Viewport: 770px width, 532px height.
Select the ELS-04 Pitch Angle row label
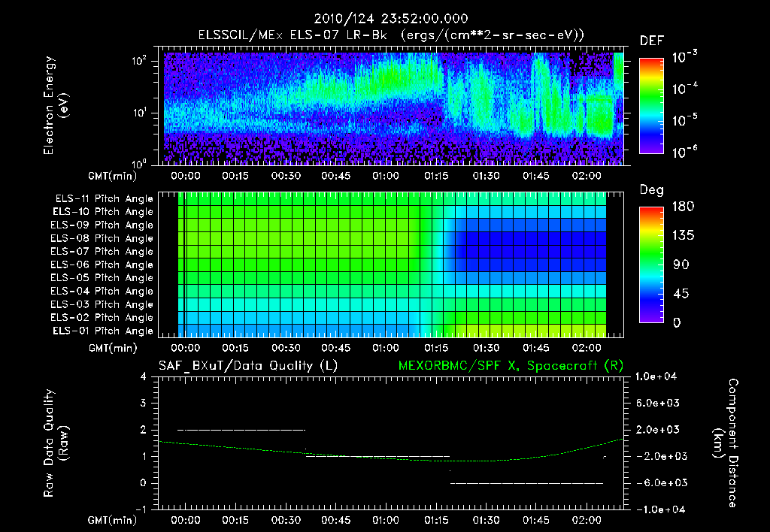102,291
